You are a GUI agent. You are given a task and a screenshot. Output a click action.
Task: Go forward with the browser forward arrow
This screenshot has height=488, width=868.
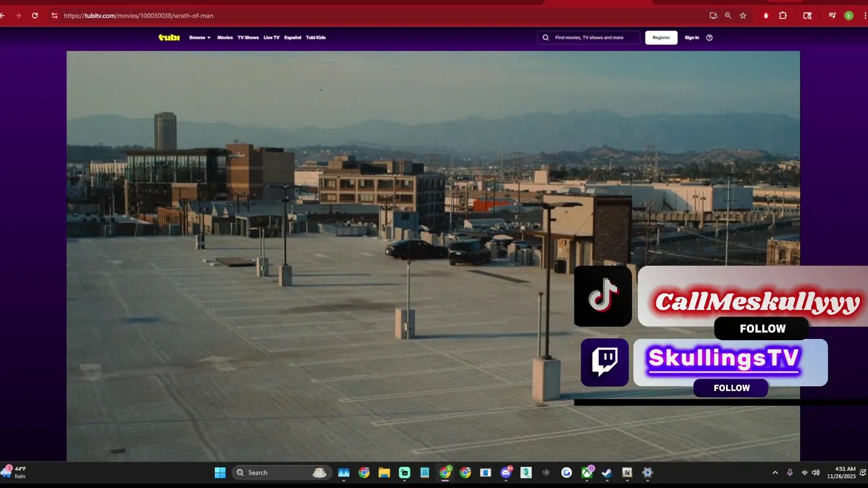point(18,16)
